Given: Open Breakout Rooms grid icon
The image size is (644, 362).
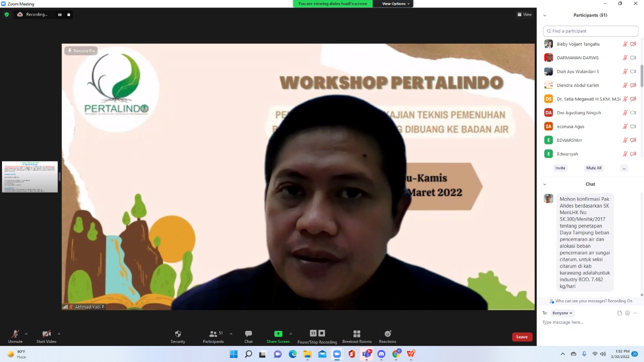Looking at the screenshot, I should point(357,334).
